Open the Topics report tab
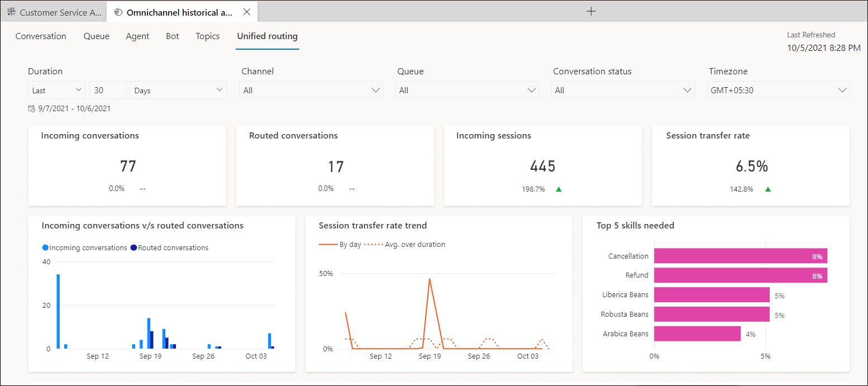The width and height of the screenshot is (868, 386). pos(208,36)
